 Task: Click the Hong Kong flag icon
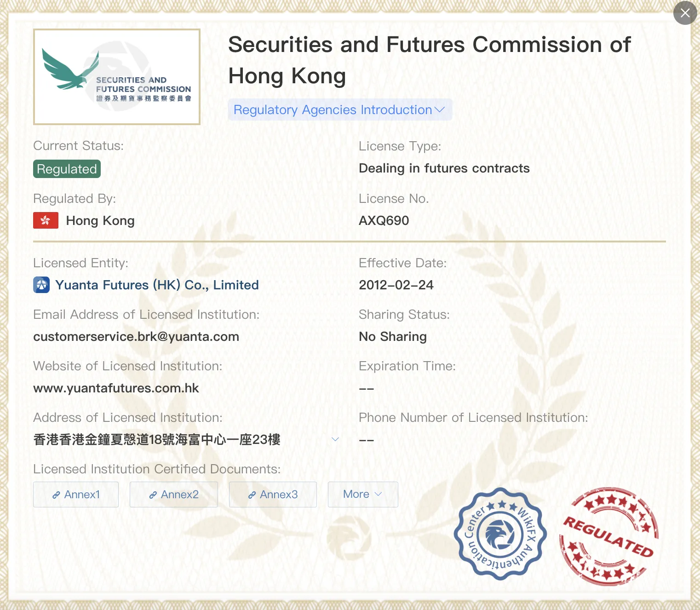coord(46,220)
